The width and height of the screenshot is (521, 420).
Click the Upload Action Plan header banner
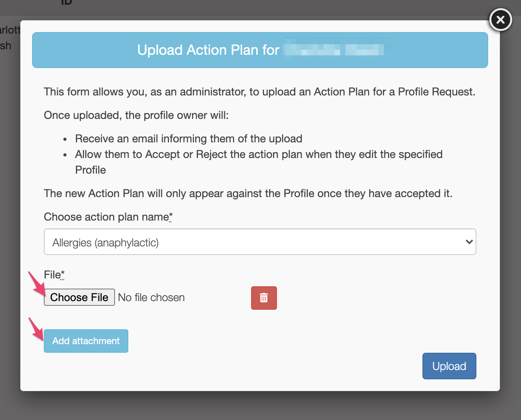coord(260,50)
